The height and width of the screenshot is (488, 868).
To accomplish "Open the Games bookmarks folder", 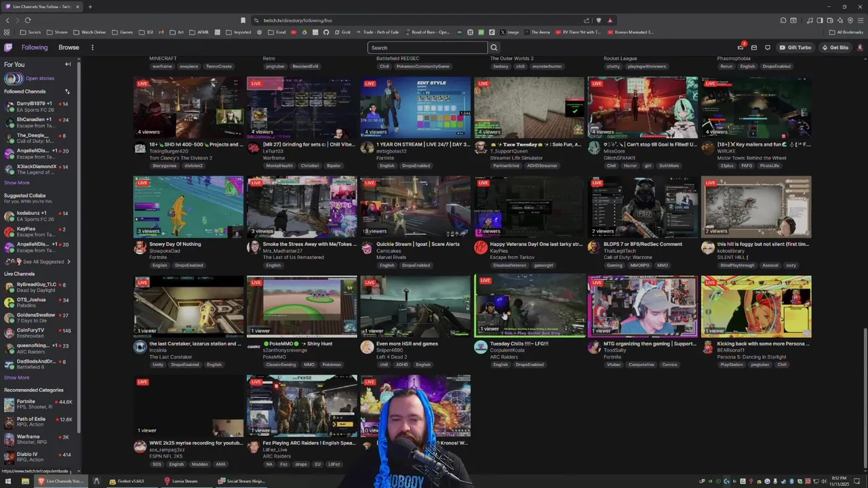I will [x=123, y=32].
